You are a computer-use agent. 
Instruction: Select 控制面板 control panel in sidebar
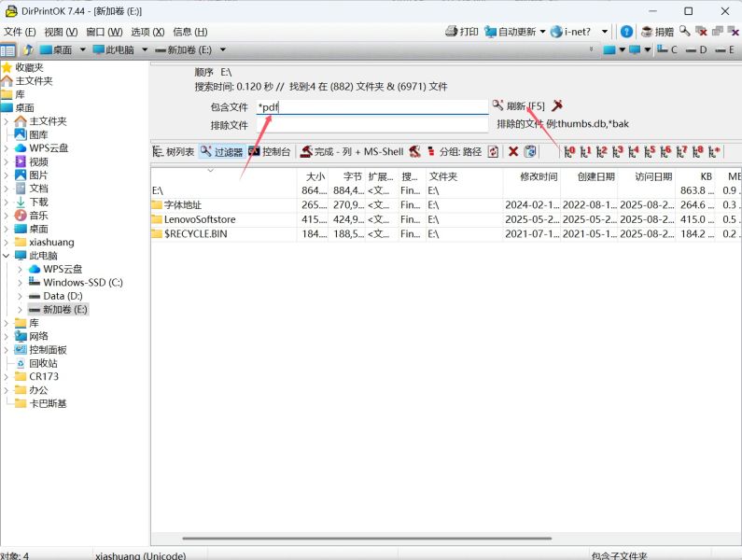click(x=41, y=350)
